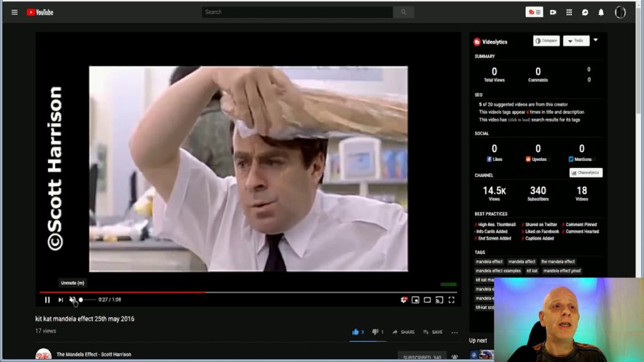This screenshot has width=644, height=362.
Task: Click inside the YouTube search field
Action: click(297, 13)
